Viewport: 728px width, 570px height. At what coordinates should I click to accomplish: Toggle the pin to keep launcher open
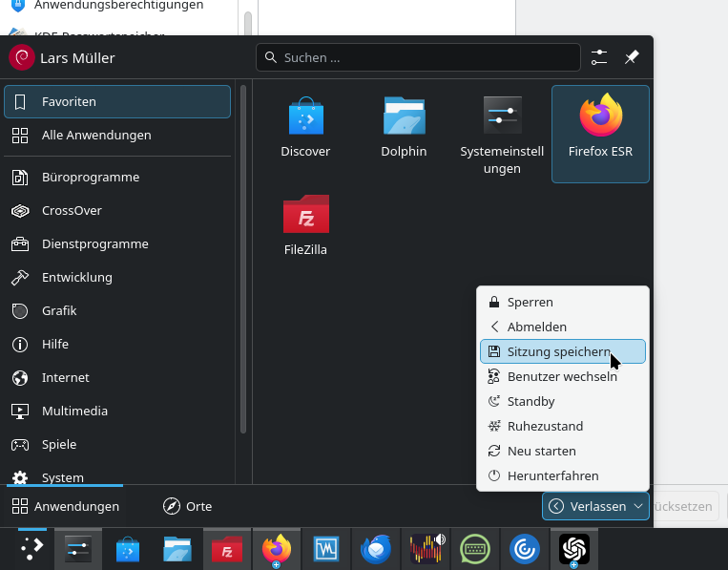[631, 57]
